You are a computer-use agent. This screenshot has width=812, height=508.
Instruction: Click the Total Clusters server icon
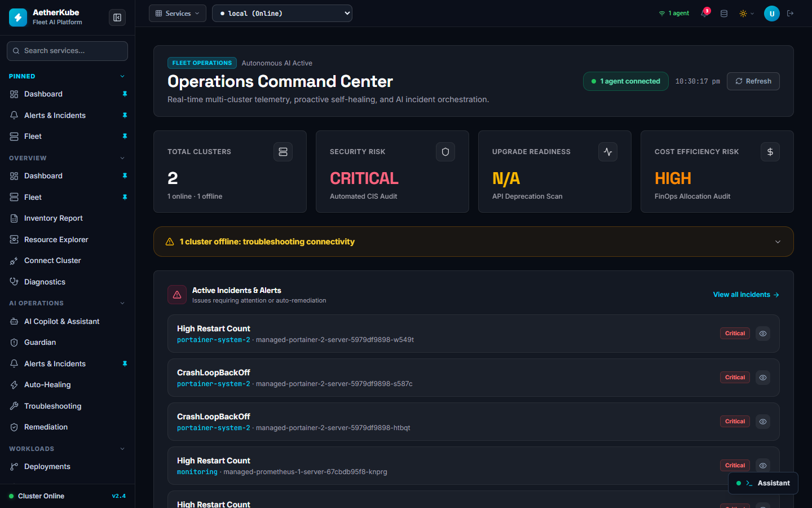(x=283, y=152)
